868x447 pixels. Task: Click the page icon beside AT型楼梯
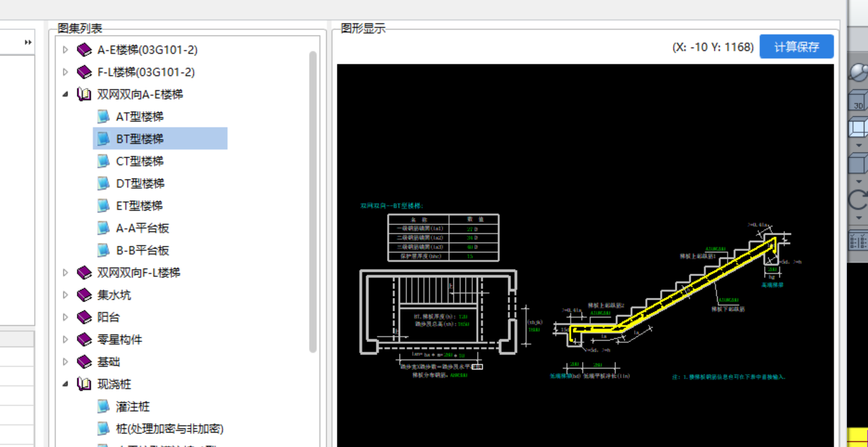(104, 117)
